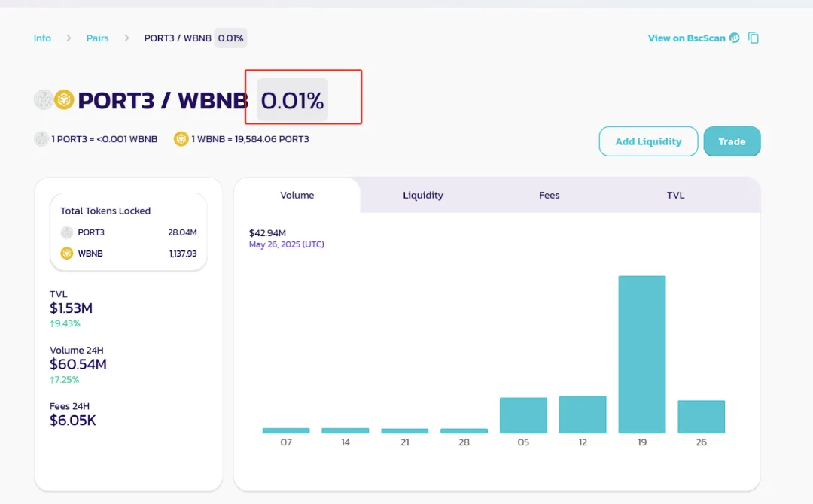
Task: Click the PORT3 label in Total Tokens Locked
Action: click(x=91, y=232)
